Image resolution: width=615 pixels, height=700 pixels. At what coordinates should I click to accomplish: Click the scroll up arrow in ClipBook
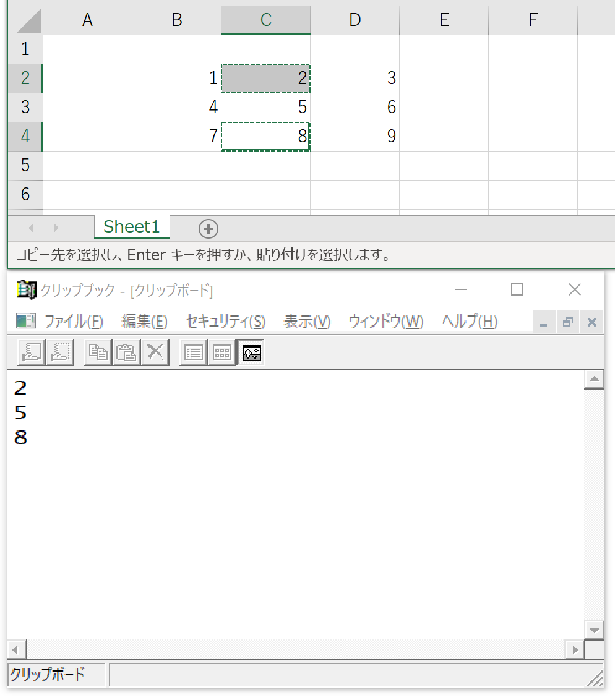(594, 380)
